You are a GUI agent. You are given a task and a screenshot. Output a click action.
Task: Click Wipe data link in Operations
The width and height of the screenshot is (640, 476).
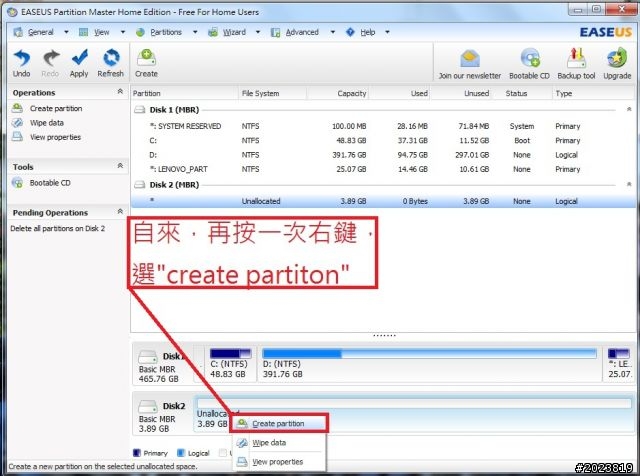coord(47,123)
